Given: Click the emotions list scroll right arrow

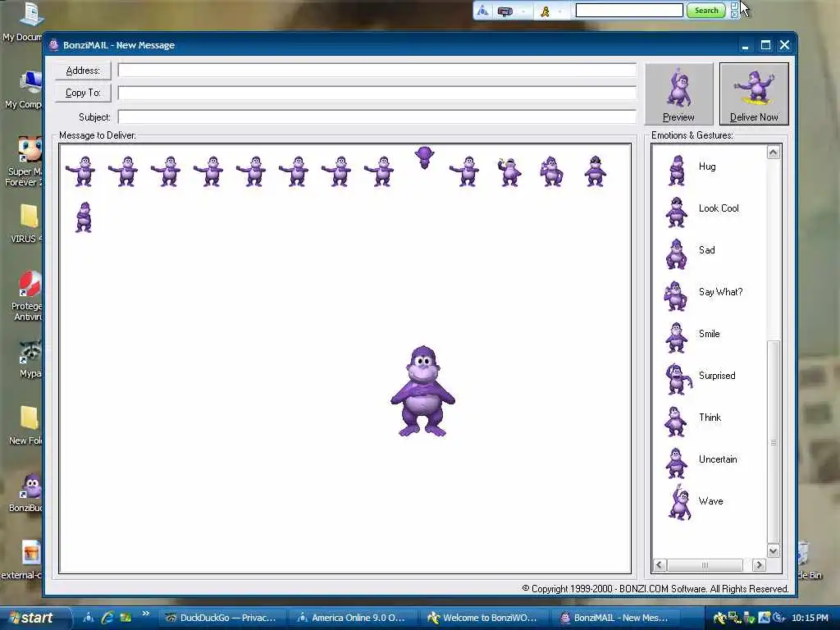Looking at the screenshot, I should (x=759, y=565).
